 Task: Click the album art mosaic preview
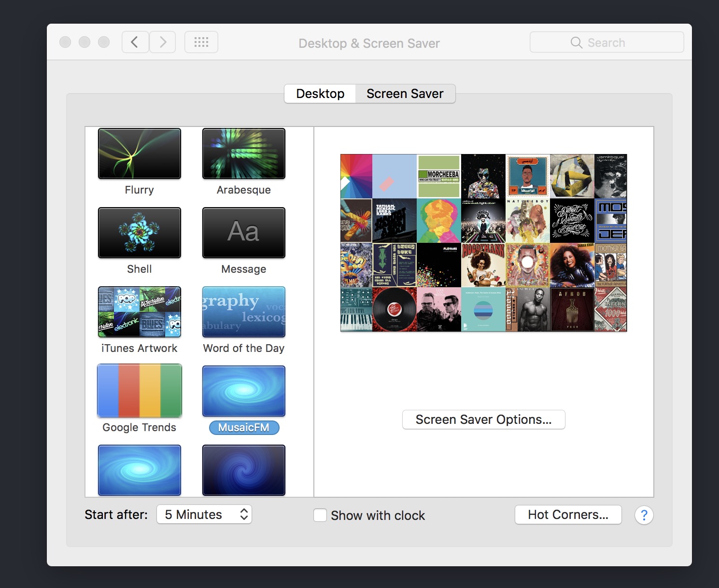point(483,243)
